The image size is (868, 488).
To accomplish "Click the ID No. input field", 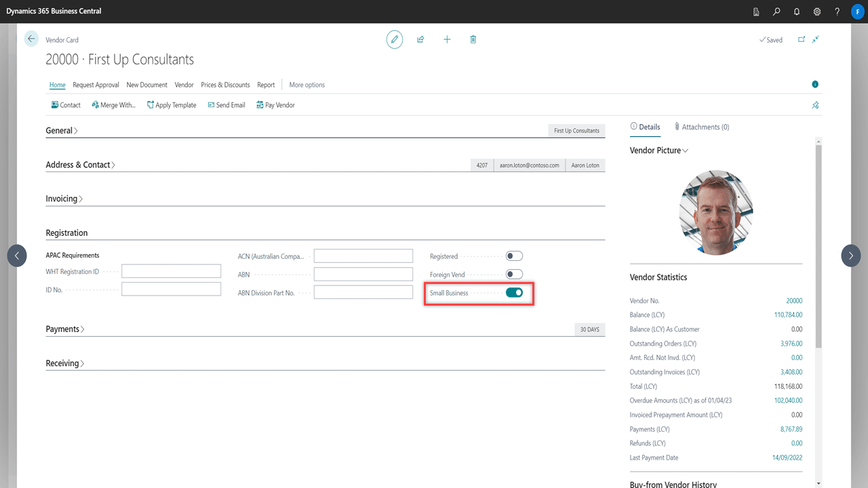I will [x=172, y=289].
